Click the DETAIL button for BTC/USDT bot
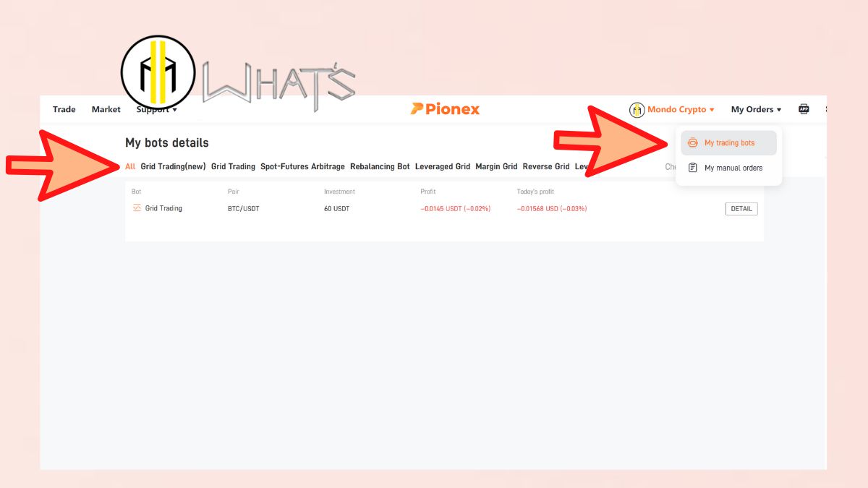The height and width of the screenshot is (488, 868). pyautogui.click(x=741, y=209)
